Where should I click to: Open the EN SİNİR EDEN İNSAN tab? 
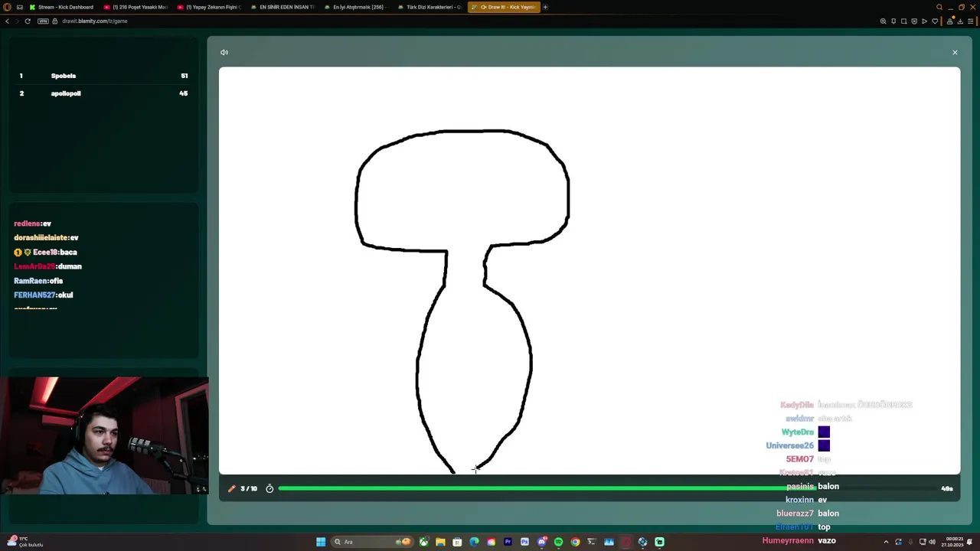pos(283,7)
